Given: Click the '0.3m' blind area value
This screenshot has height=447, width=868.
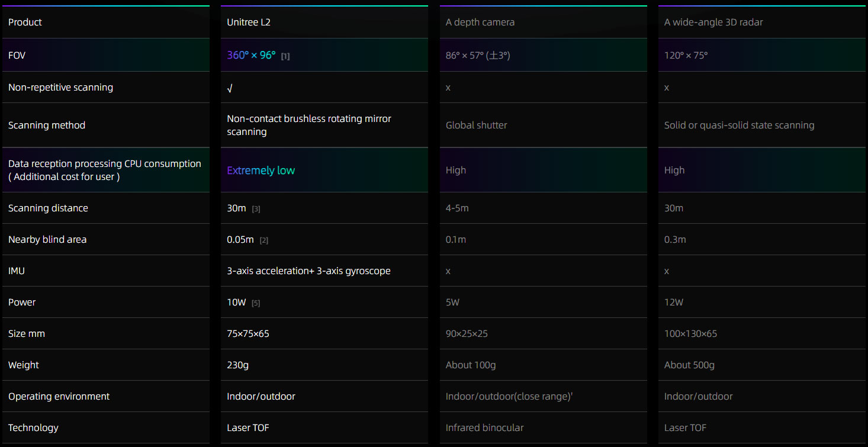Looking at the screenshot, I should 675,240.
